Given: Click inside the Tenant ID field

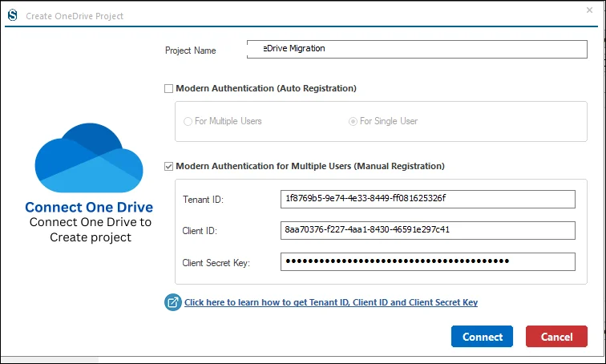Looking at the screenshot, I should [x=428, y=199].
